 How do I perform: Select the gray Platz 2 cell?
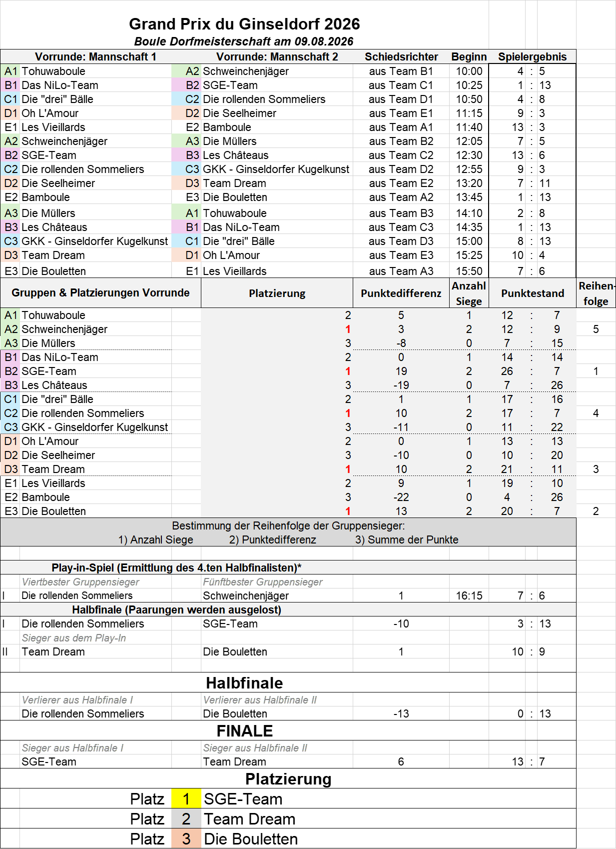pyautogui.click(x=186, y=818)
